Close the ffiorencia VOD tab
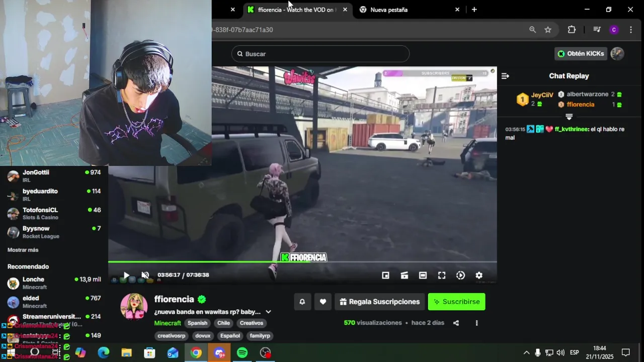Screen dimensions: 644x362 pyautogui.click(x=345, y=10)
